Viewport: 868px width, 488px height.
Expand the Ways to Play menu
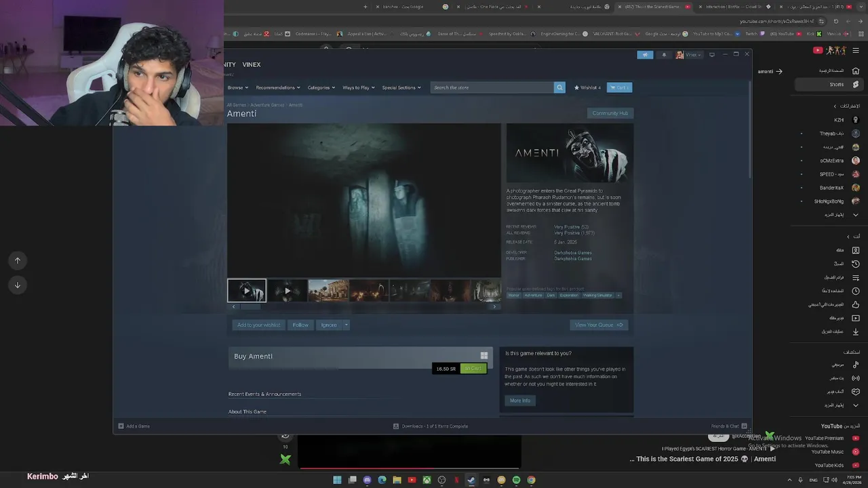359,87
